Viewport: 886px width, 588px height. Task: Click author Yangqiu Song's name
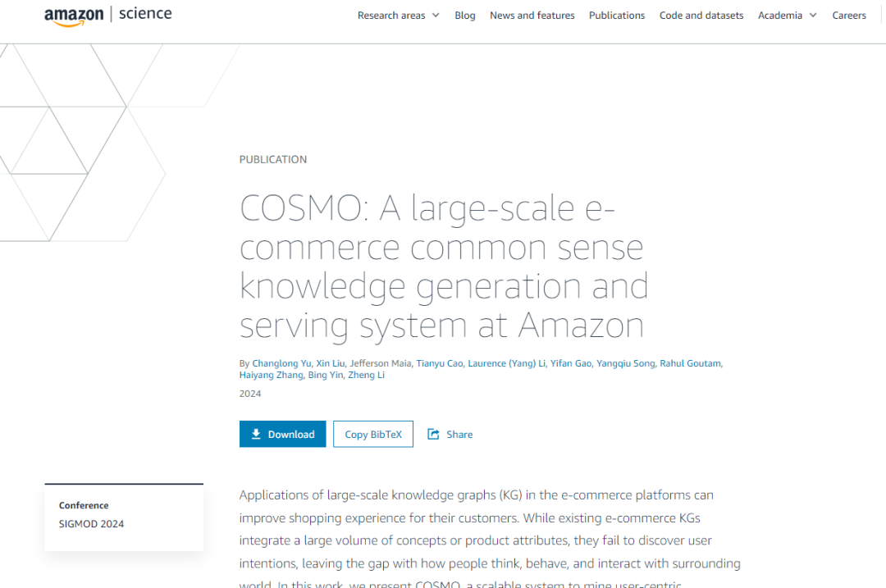point(625,363)
